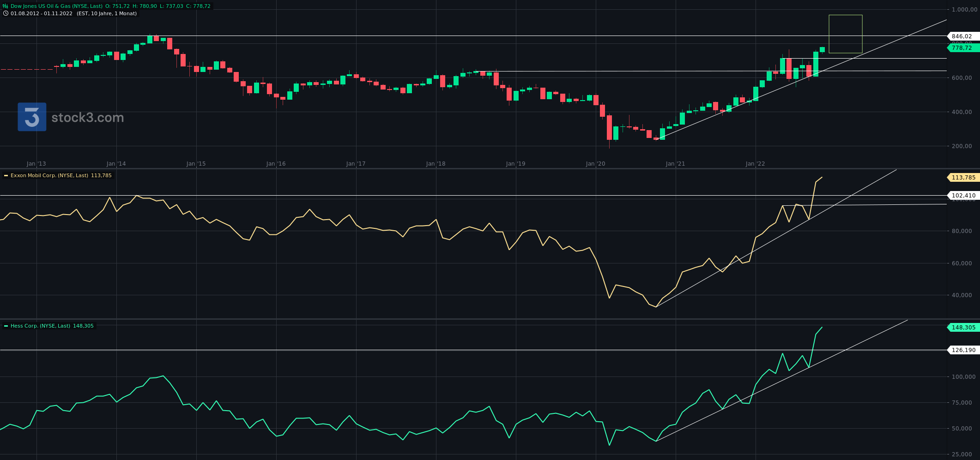Select the Exxon Mobil Corp. legend label
The width and height of the screenshot is (980, 460).
pos(49,176)
